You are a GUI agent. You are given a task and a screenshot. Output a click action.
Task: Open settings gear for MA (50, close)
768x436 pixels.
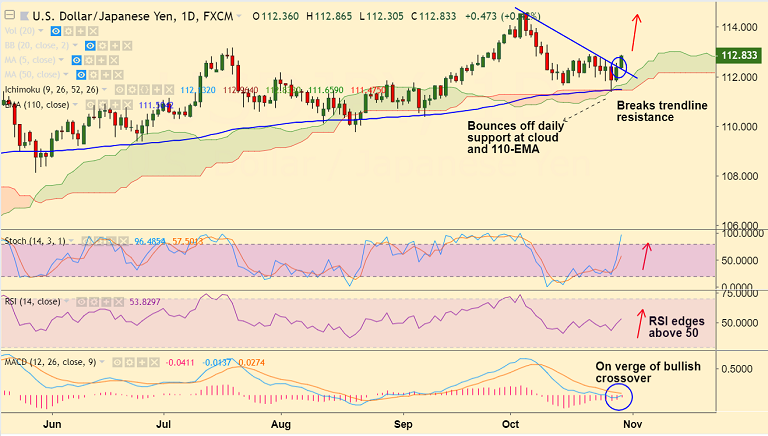(x=94, y=75)
